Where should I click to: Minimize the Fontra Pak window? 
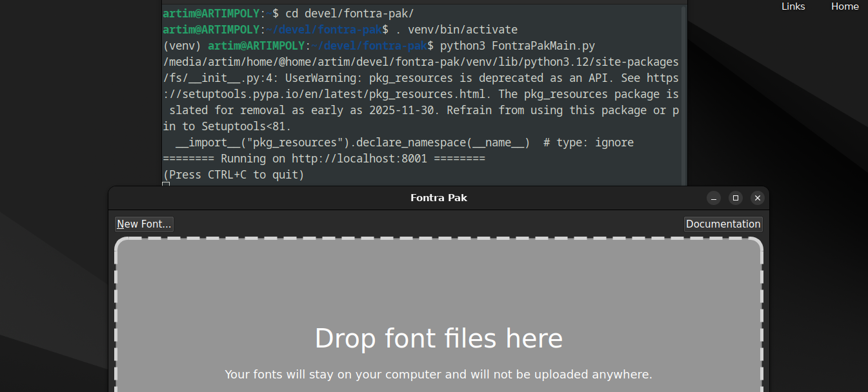pos(714,198)
